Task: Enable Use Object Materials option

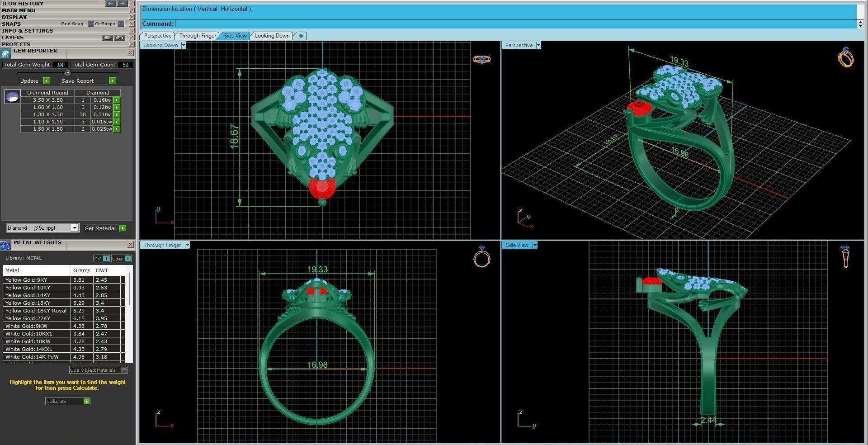Action: pyautogui.click(x=124, y=370)
